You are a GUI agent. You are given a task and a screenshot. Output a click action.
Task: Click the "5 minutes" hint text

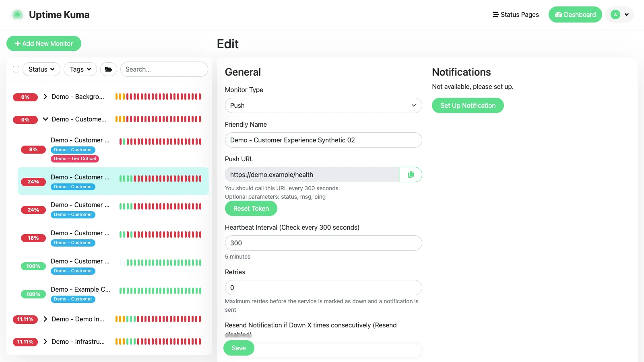[x=237, y=257]
